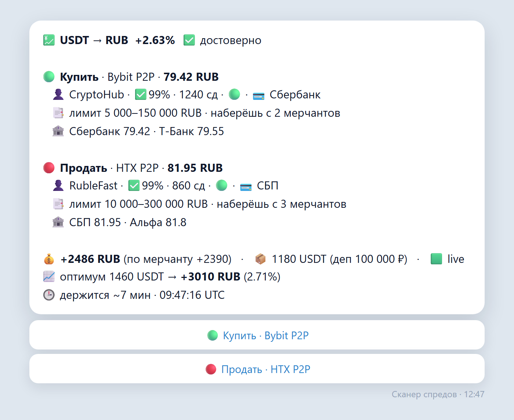Click the Сканер спредов 12:47 timestamp
The image size is (514, 420).
click(438, 394)
